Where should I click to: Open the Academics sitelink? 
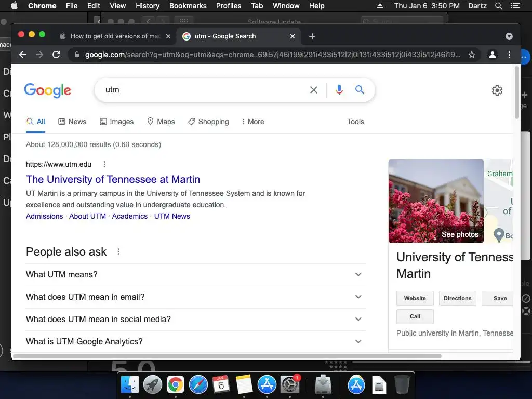(130, 217)
